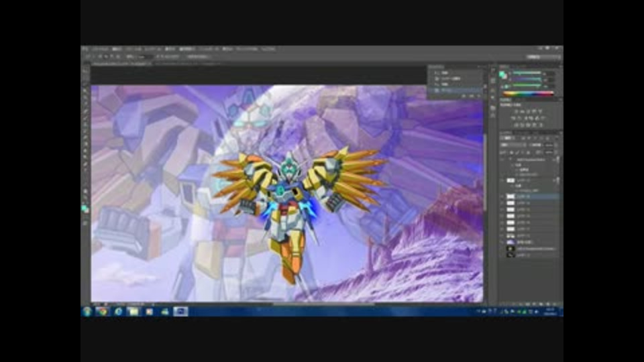
Task: Click the foreground swatch in Color panel
Action: (502, 74)
